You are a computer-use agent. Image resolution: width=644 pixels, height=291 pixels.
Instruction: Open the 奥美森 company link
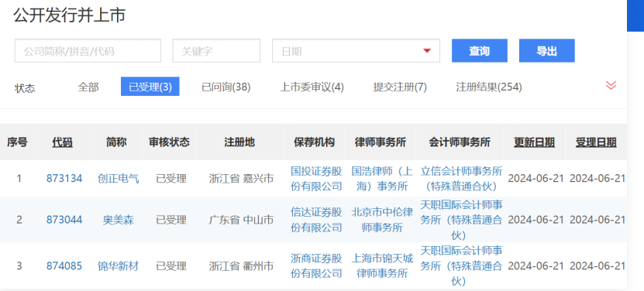coord(119,220)
